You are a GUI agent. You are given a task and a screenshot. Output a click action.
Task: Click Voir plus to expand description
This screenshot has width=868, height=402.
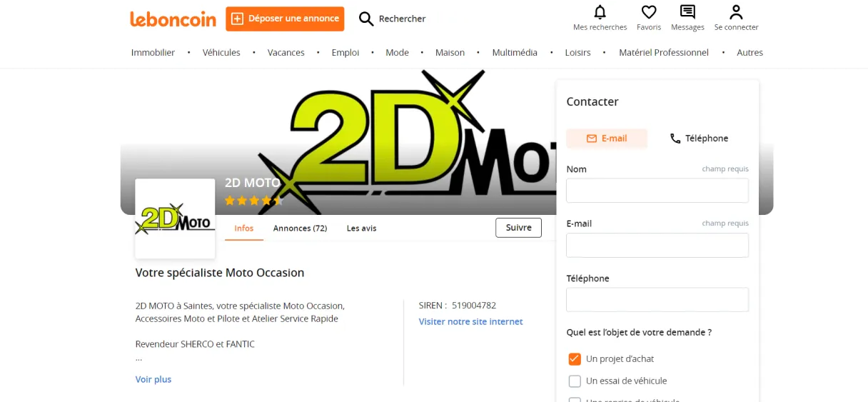153,379
